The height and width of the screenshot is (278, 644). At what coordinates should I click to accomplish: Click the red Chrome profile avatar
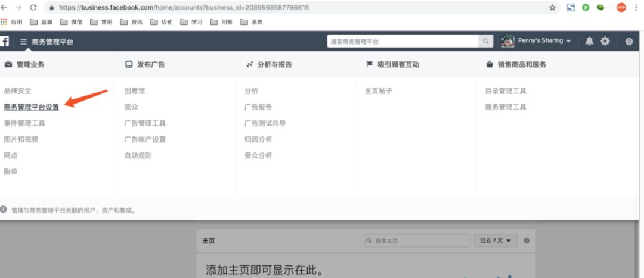[x=621, y=7]
